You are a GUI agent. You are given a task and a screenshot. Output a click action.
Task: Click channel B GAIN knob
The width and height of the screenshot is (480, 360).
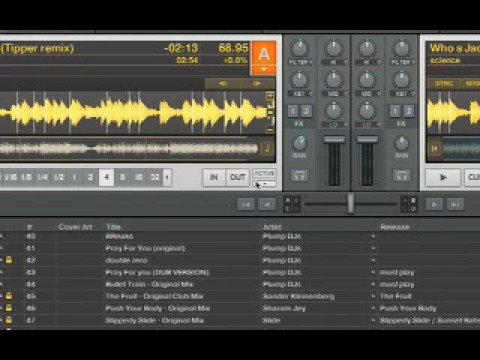pyautogui.click(x=402, y=143)
